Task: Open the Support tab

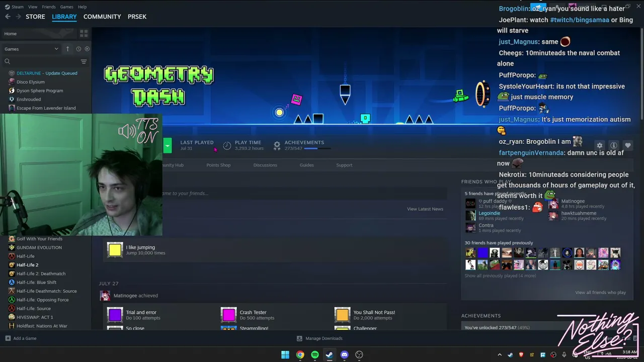Action: pos(344,165)
